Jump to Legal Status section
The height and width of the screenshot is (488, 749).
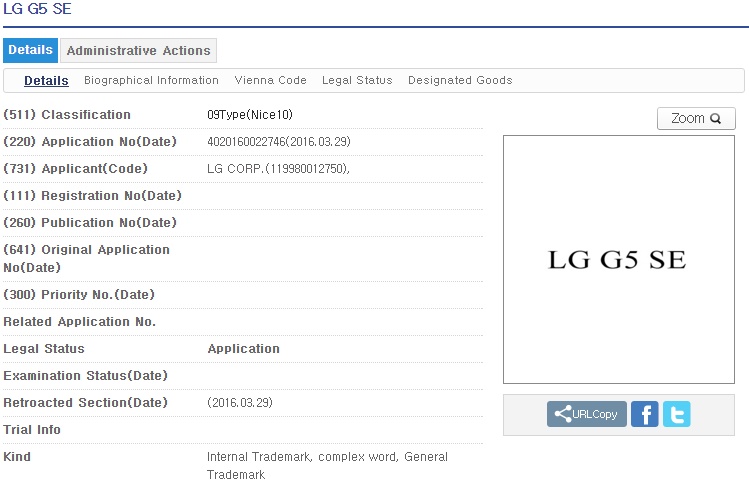point(357,80)
